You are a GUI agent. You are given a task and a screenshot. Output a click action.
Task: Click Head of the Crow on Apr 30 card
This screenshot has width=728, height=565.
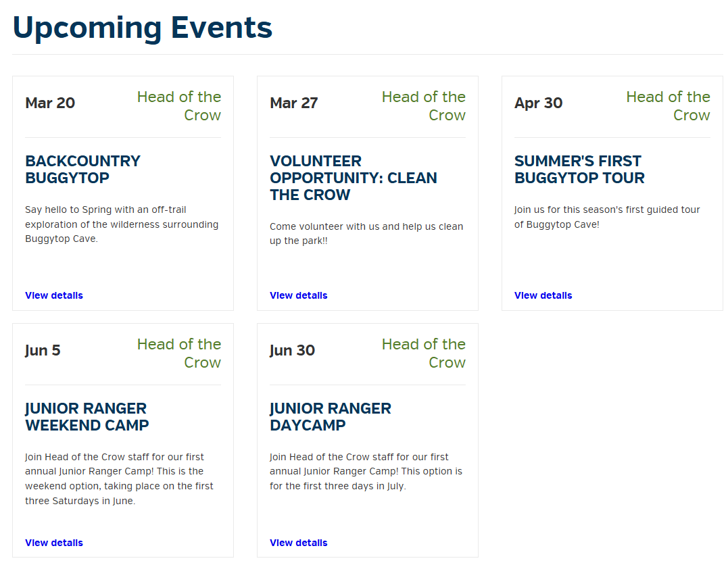click(x=668, y=106)
